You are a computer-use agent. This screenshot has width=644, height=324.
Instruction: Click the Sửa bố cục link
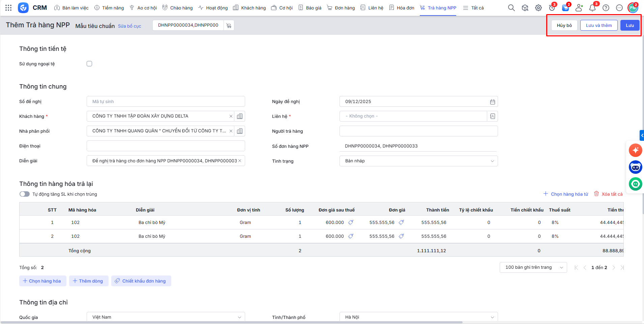click(x=129, y=26)
